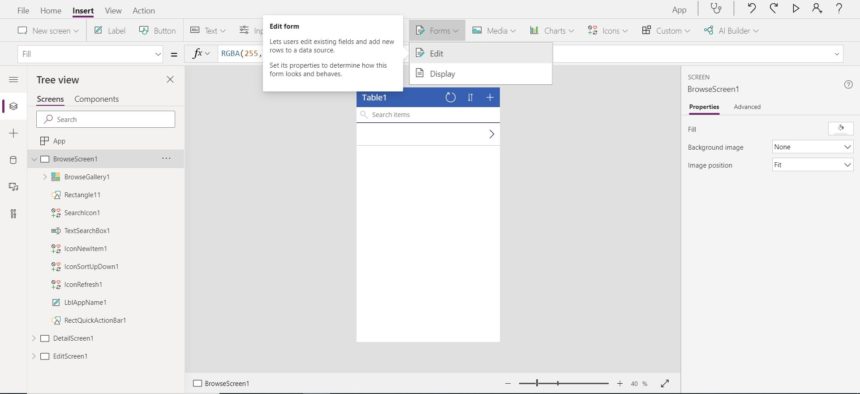Image resolution: width=860 pixels, height=394 pixels.
Task: Open Tree view layers icon in left rail
Action: [13, 106]
